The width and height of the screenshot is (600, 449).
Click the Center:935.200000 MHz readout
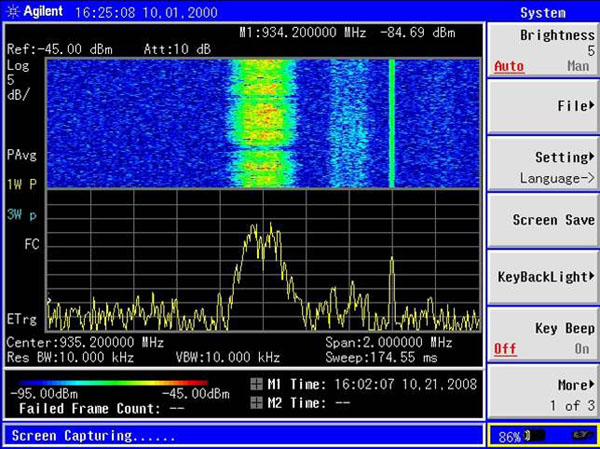click(85, 342)
